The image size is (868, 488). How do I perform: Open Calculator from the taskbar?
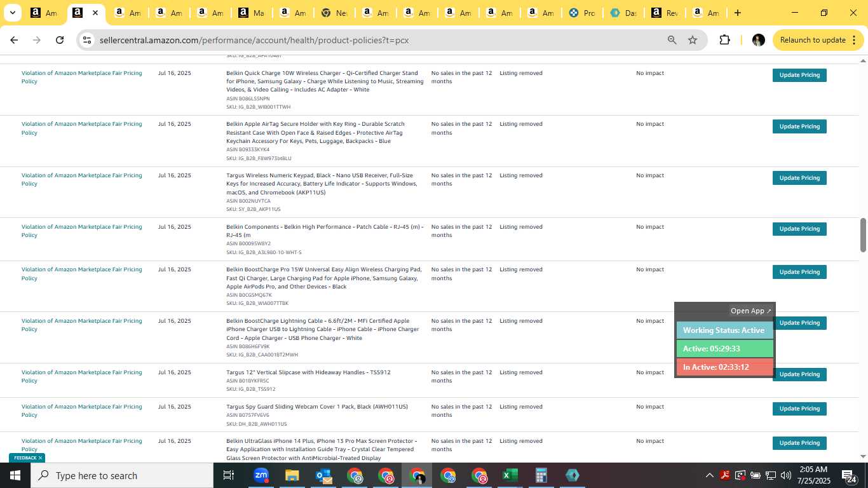tap(541, 475)
